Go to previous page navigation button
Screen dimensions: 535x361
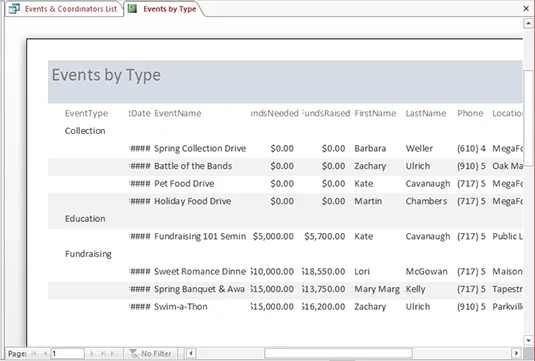click(x=45, y=353)
